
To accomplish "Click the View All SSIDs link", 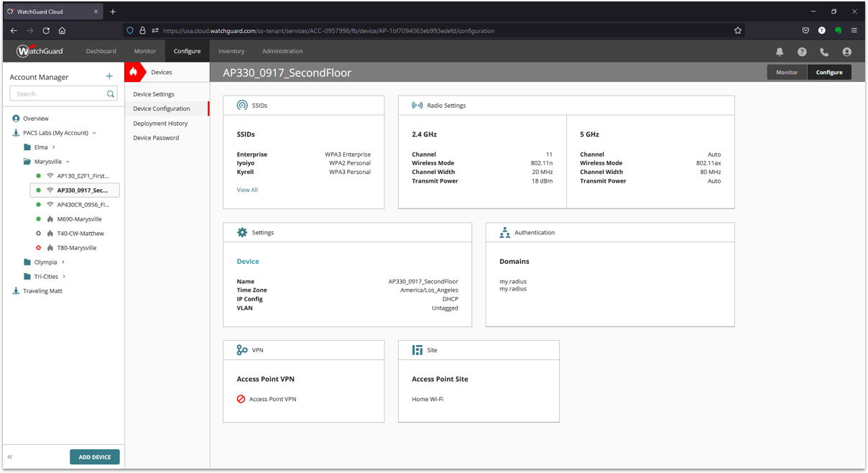I will pyautogui.click(x=247, y=190).
